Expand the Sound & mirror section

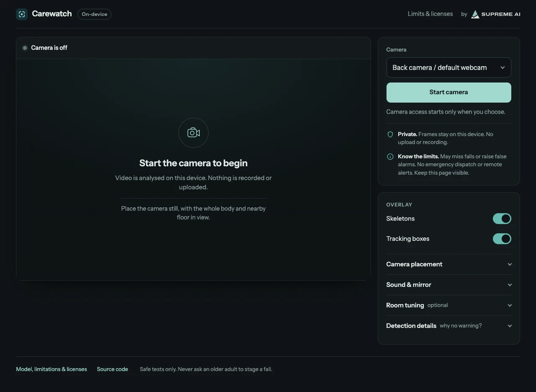[449, 285]
